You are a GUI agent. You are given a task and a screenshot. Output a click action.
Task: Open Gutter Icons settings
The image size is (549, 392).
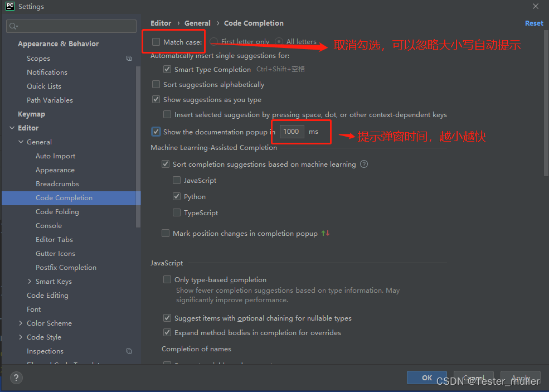(55, 254)
